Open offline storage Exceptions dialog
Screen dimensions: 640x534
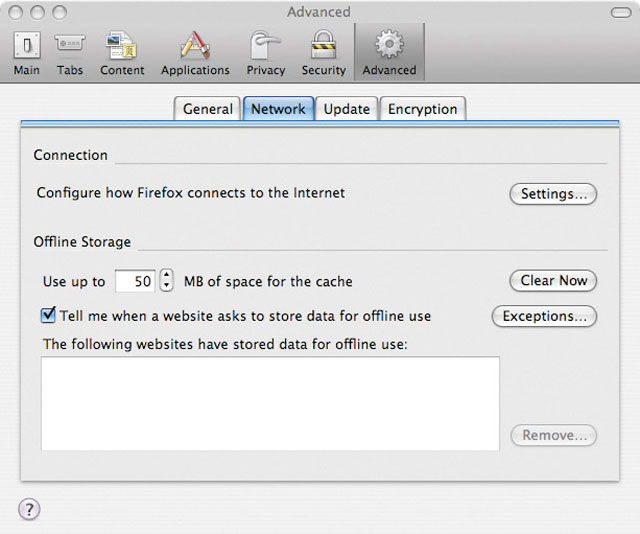coord(544,316)
